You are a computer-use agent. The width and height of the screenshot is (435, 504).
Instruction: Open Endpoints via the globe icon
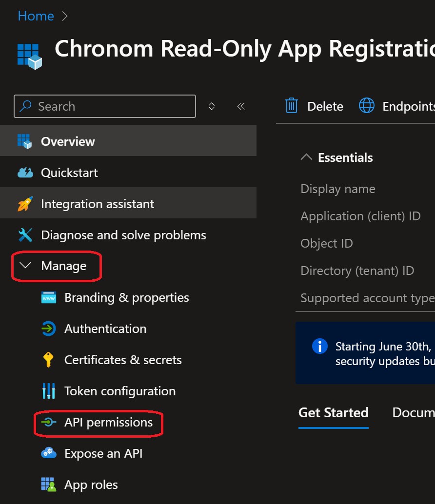pyautogui.click(x=367, y=105)
